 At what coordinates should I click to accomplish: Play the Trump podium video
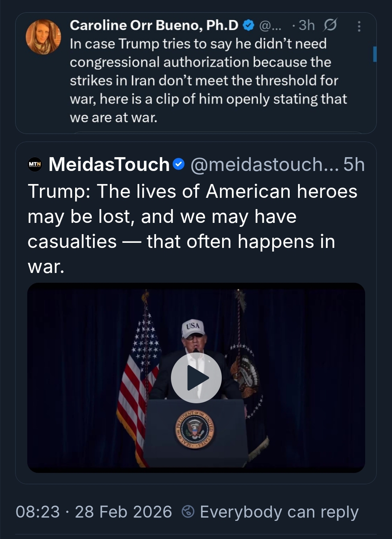pos(196,378)
